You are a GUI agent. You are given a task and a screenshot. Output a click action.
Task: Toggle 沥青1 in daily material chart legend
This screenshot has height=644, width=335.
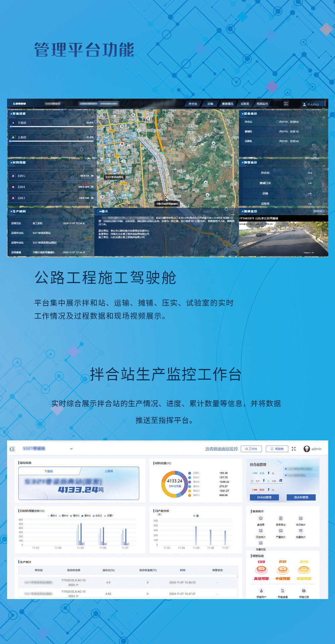click(109, 516)
